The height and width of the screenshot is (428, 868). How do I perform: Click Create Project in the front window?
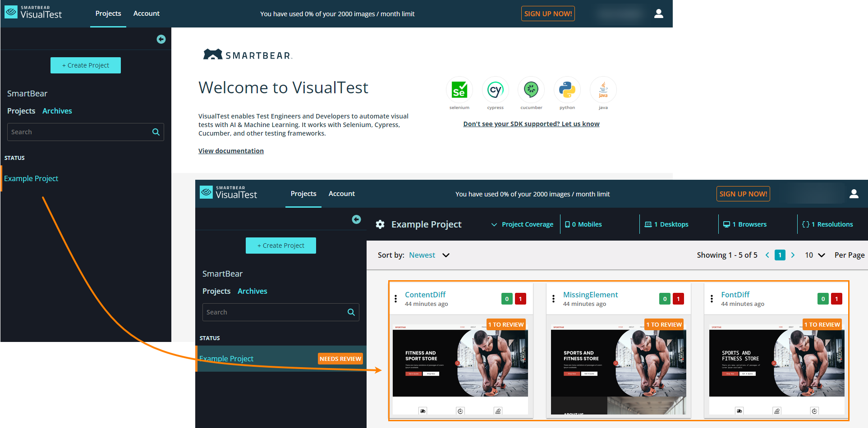pos(281,246)
